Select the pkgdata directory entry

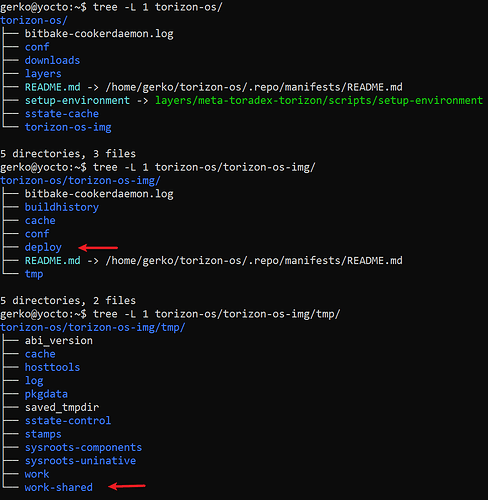click(46, 394)
